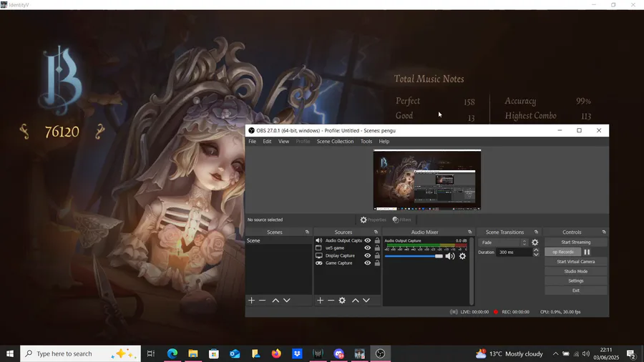Click Start Virtual Camera
The height and width of the screenshot is (362, 644).
[576, 261]
